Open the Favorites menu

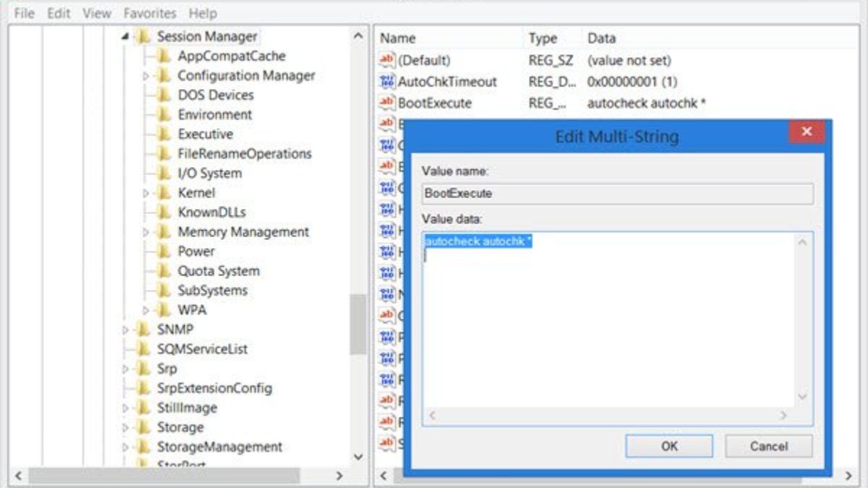tap(150, 13)
